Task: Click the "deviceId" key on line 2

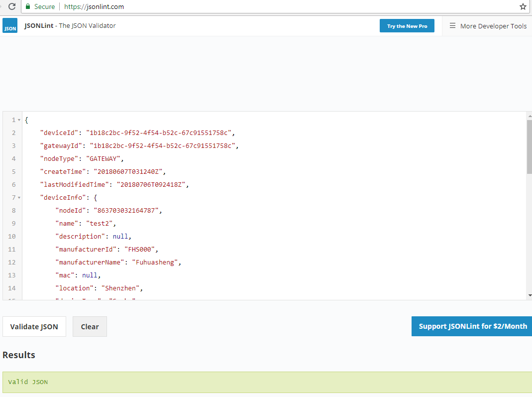Action: 59,133
